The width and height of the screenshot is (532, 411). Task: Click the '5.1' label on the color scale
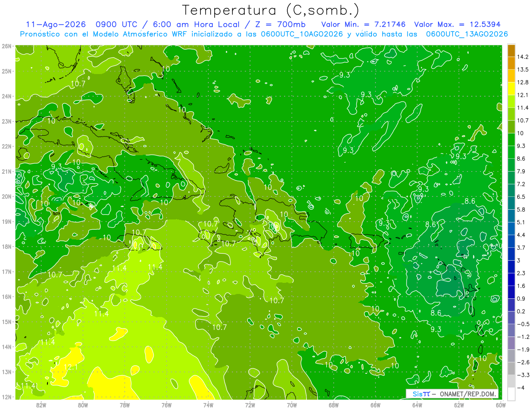point(521,222)
